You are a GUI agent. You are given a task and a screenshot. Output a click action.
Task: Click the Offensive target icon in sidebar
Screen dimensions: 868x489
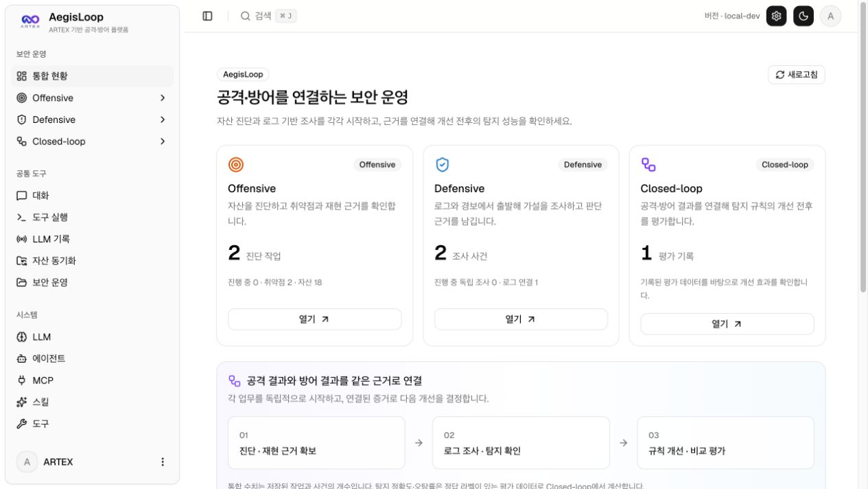tap(21, 98)
